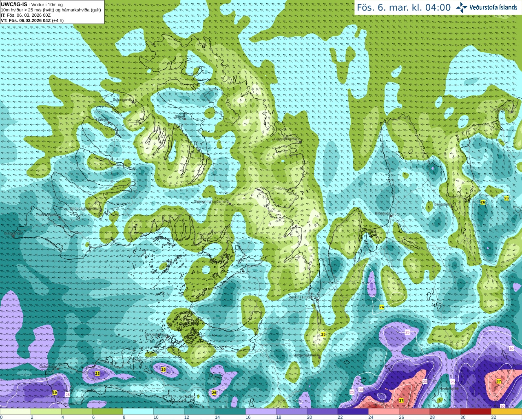This screenshot has width=522, height=420.
Task: Pick the light pink 24–26 legend swatch
Action: tap(384, 411)
